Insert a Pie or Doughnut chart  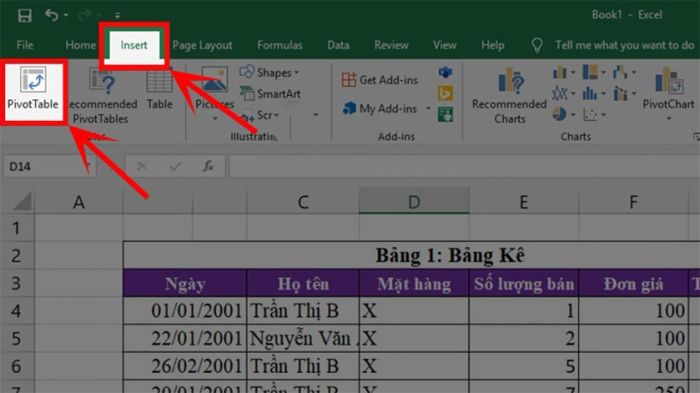coord(564,115)
